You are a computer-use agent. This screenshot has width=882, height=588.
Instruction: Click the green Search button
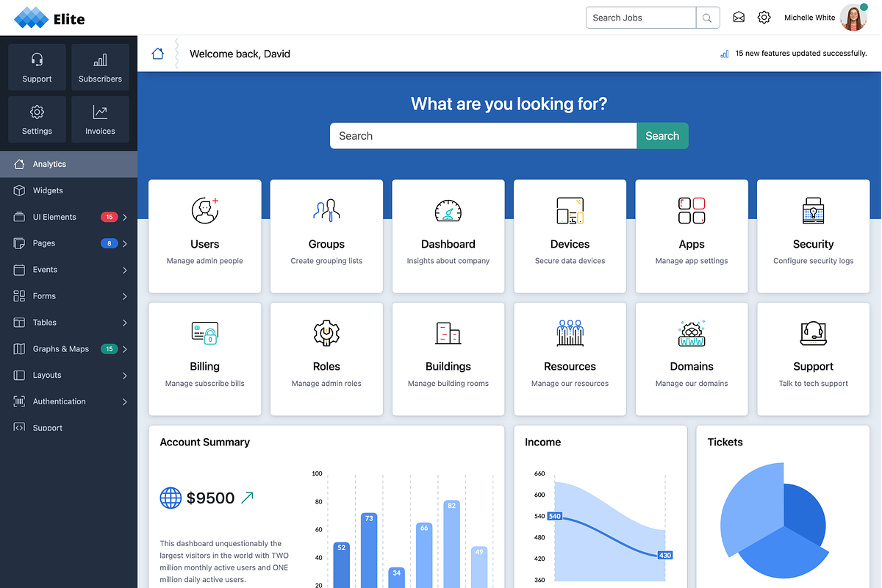[662, 136]
